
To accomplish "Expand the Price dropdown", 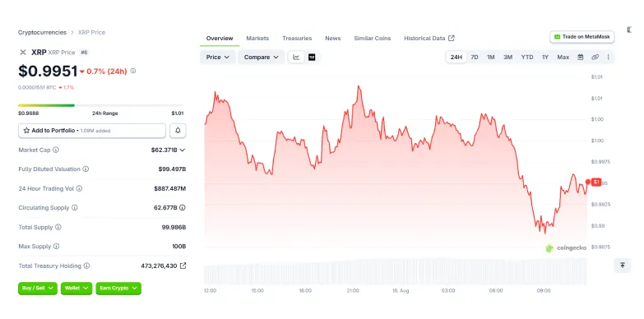I will 218,57.
